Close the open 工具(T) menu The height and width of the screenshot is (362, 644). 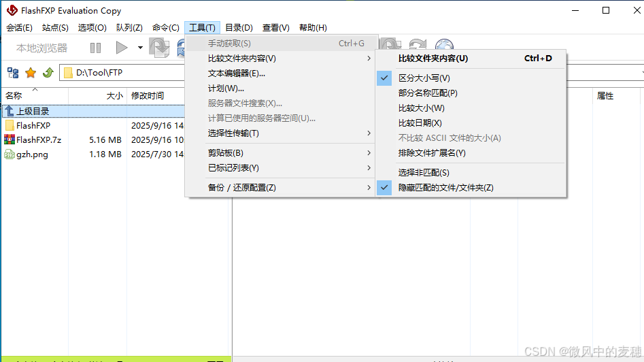coord(202,27)
